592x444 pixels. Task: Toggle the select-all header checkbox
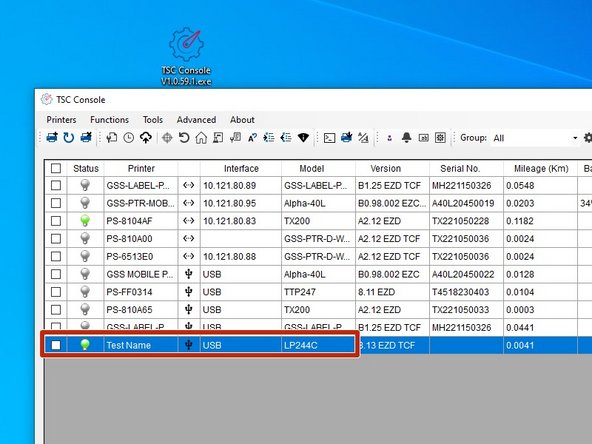(x=56, y=168)
